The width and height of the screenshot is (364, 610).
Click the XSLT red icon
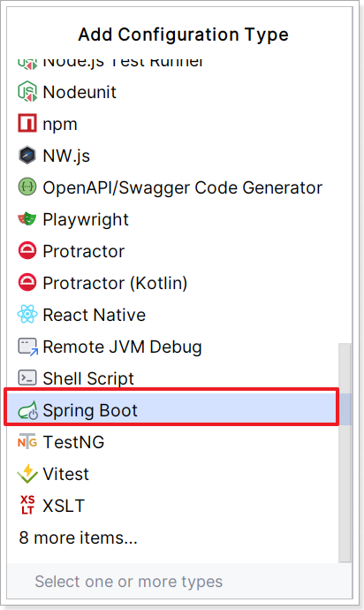[x=27, y=506]
